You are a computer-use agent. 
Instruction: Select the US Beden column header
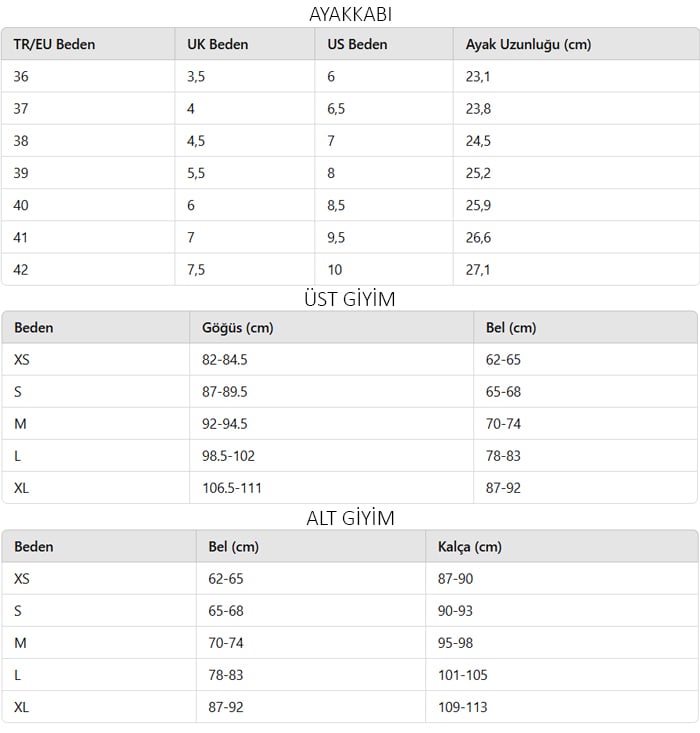[x=357, y=44]
